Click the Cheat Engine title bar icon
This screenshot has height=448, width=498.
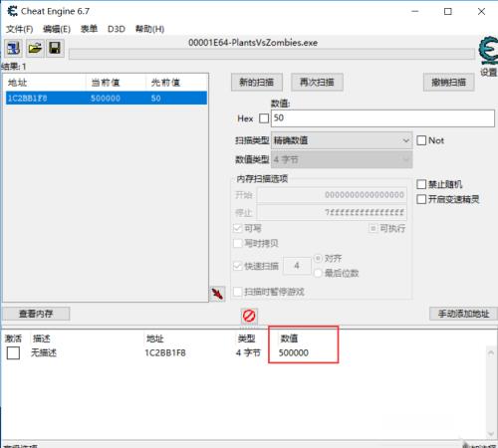(12, 11)
